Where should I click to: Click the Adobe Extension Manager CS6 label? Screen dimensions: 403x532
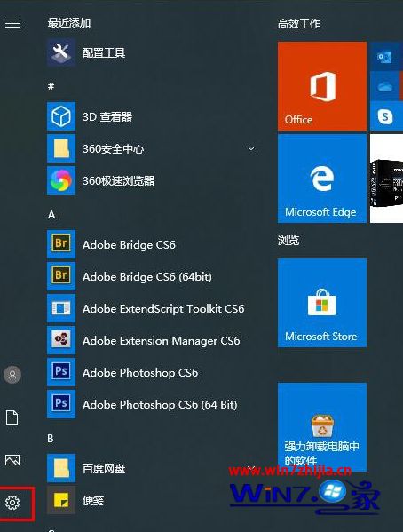[x=162, y=340]
